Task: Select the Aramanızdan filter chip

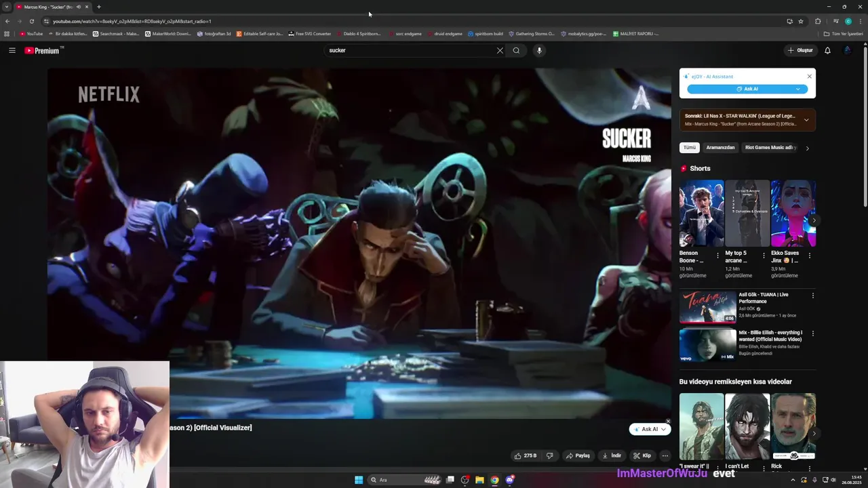Action: (720, 147)
